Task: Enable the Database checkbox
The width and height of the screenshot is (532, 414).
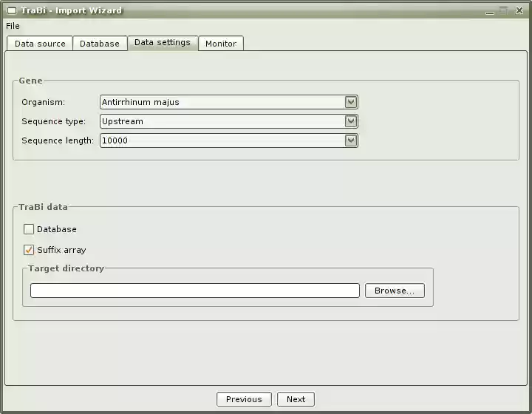Action: coord(29,229)
